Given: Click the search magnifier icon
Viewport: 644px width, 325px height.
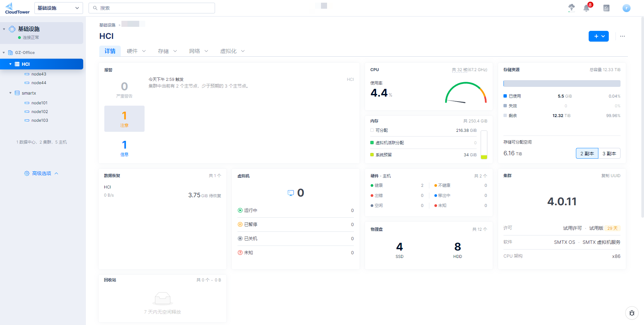Looking at the screenshot, I should (95, 8).
